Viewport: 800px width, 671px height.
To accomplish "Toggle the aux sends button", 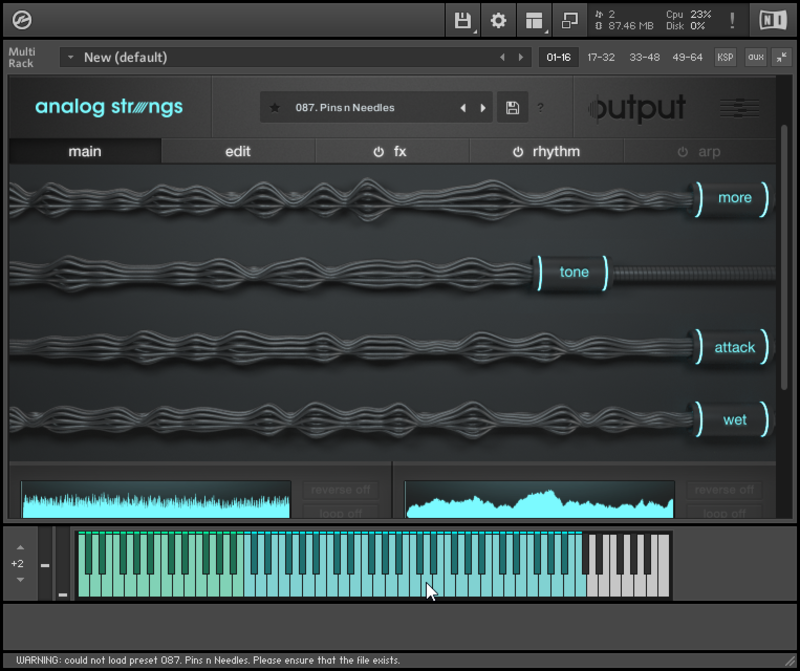I will 756,57.
